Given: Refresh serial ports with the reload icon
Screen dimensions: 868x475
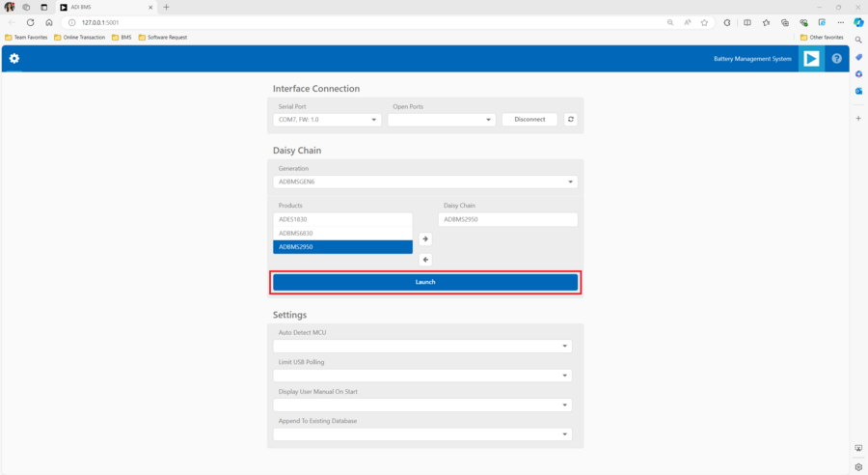Looking at the screenshot, I should pyautogui.click(x=571, y=120).
